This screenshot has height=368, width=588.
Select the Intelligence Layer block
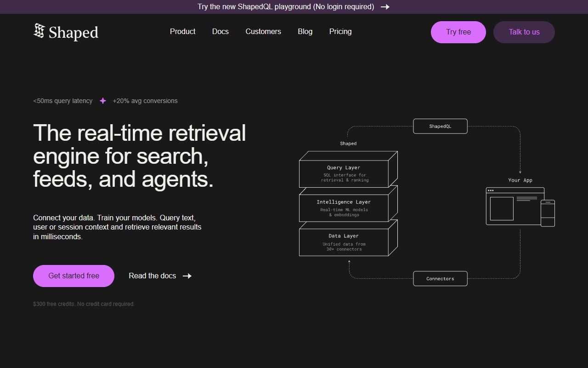point(344,208)
